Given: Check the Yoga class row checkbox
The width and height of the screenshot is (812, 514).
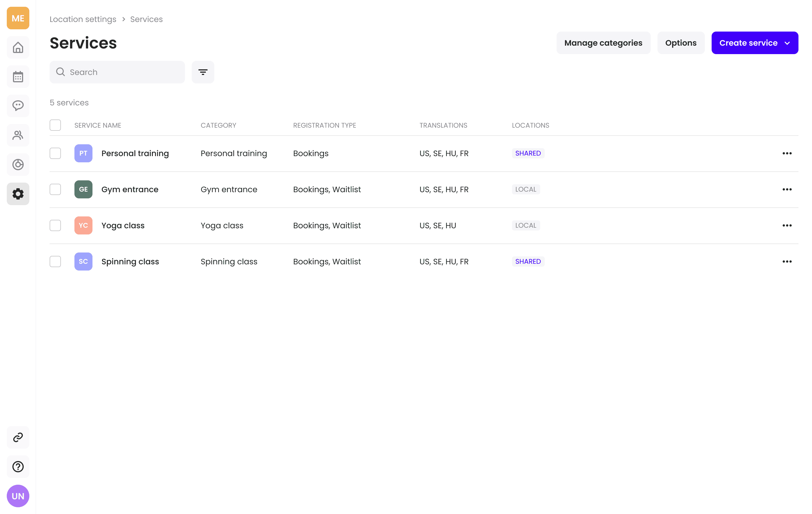Looking at the screenshot, I should (x=55, y=225).
